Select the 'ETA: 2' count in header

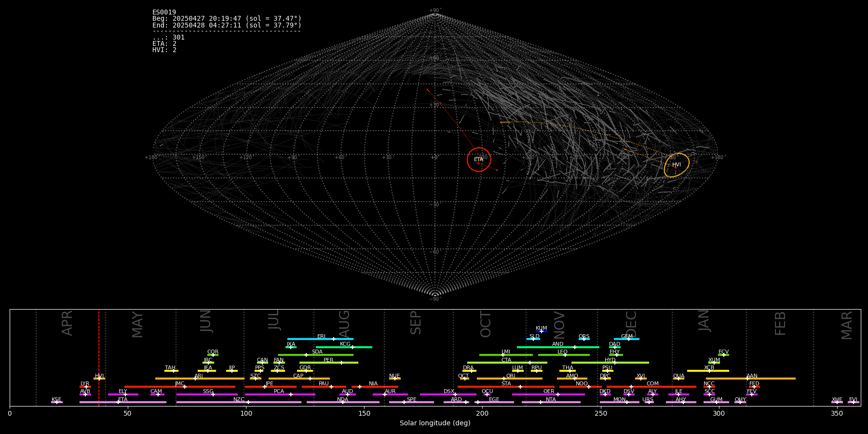[x=164, y=43]
